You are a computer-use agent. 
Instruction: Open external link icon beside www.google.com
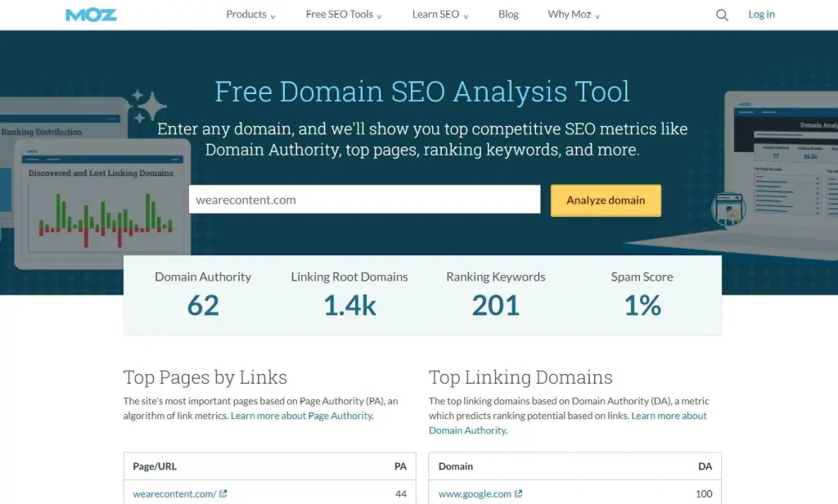518,494
